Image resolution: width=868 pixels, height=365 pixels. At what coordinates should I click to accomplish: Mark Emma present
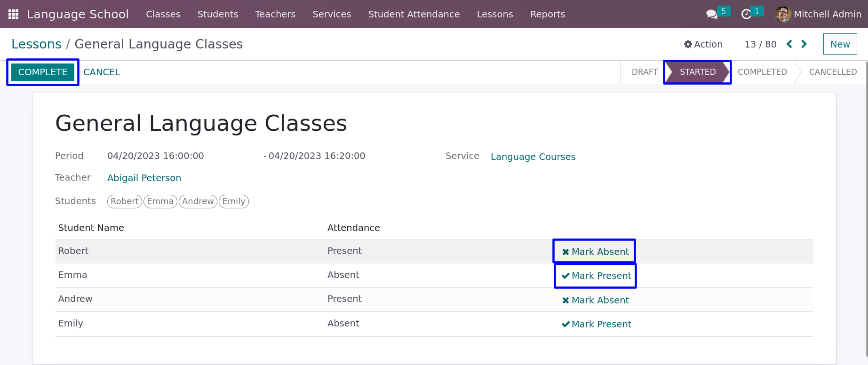(597, 276)
